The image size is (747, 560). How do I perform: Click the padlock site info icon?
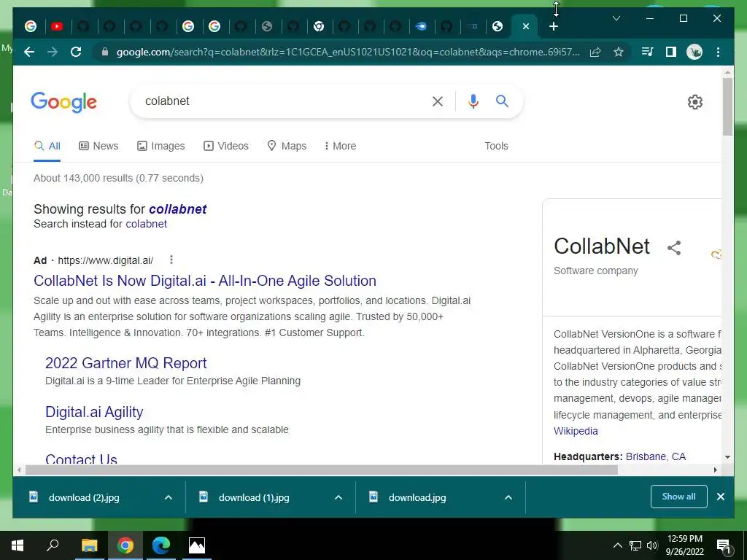(105, 52)
